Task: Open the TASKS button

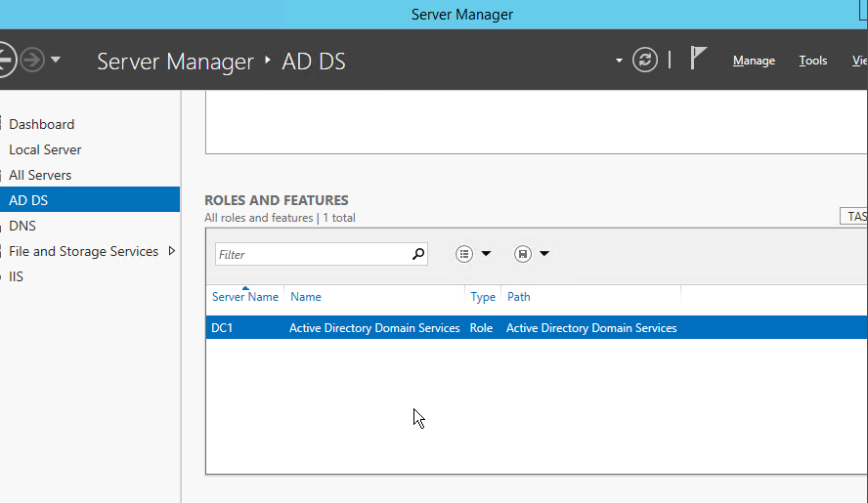Action: [x=853, y=217]
